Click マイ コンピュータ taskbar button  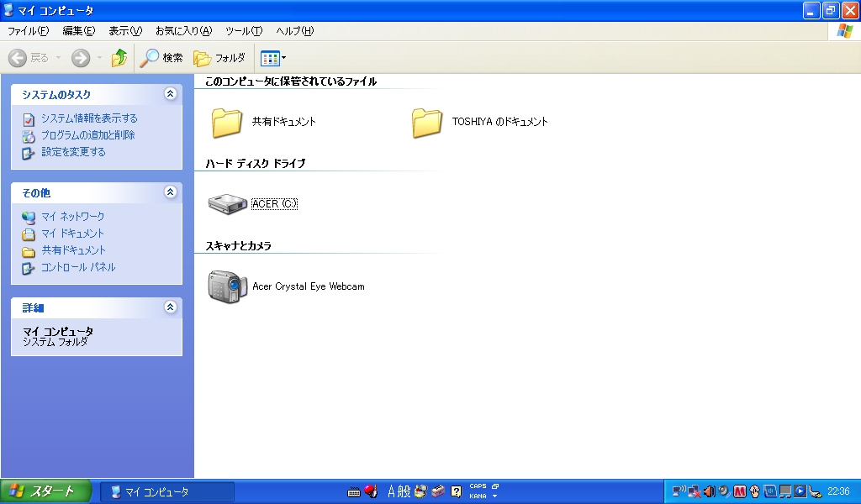click(x=168, y=492)
